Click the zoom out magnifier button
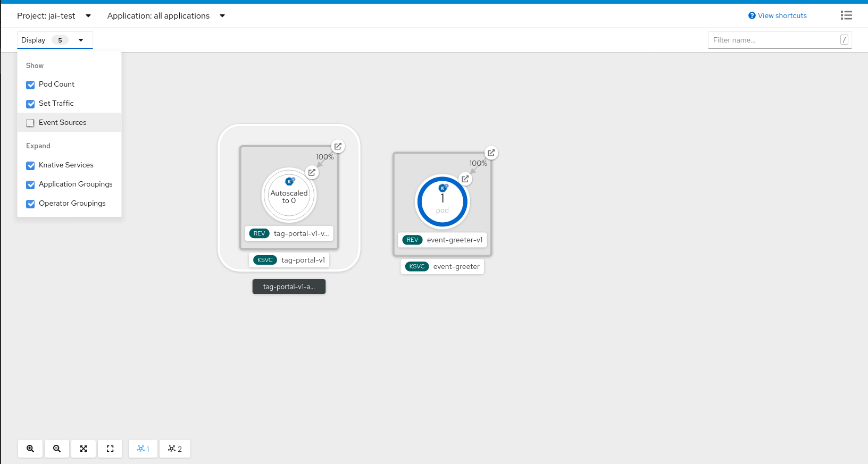The width and height of the screenshot is (868, 464). (57, 449)
